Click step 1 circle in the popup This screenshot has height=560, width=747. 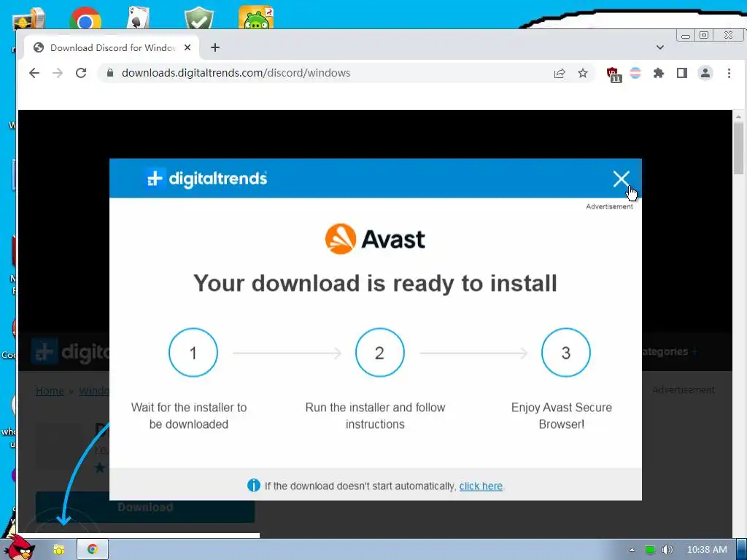click(193, 352)
